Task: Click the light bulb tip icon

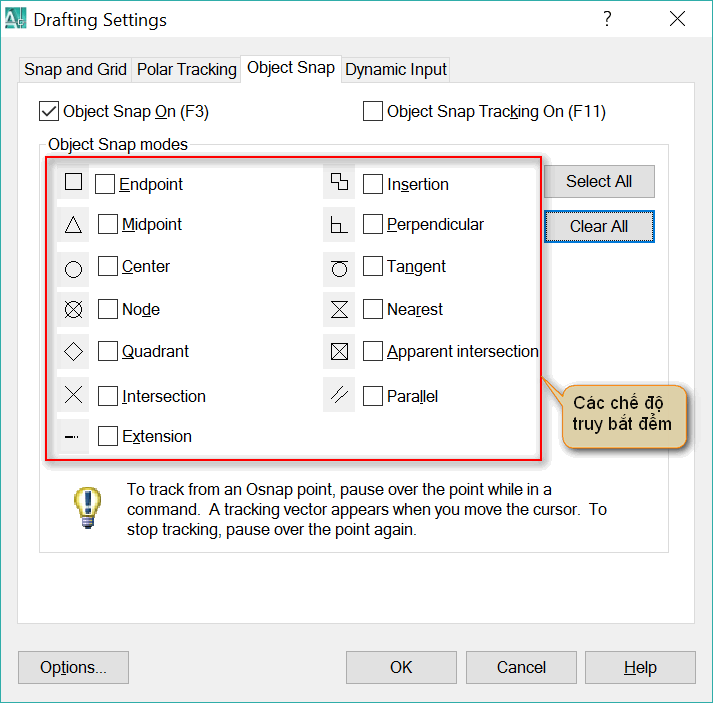Action: 87,507
